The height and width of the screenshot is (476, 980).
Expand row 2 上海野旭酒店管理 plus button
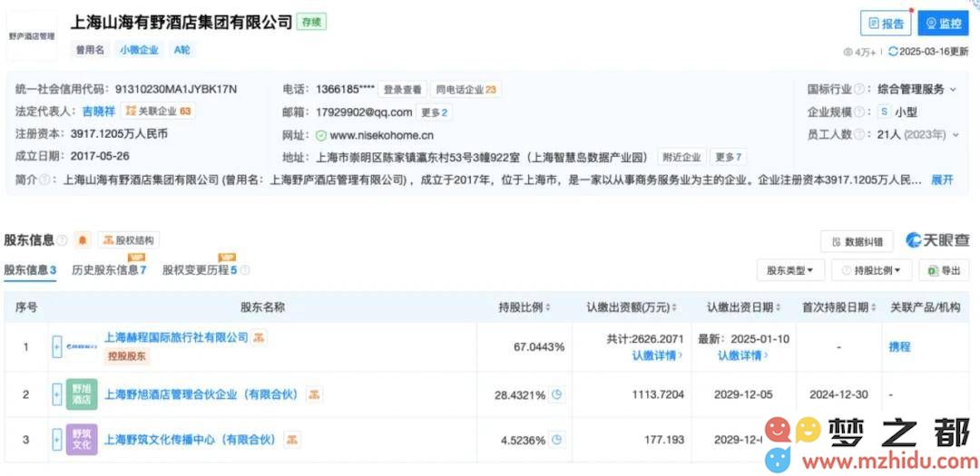point(57,394)
